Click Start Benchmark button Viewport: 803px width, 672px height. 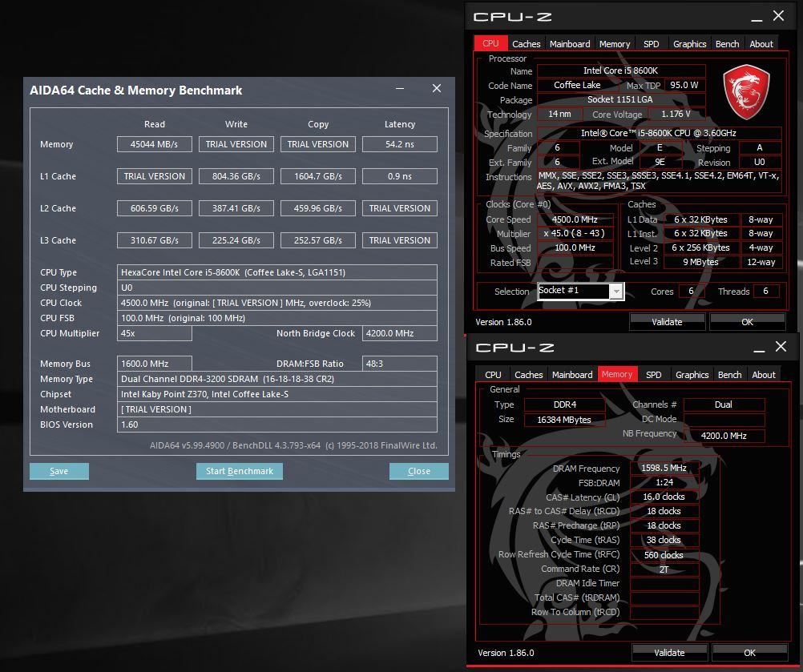point(239,472)
